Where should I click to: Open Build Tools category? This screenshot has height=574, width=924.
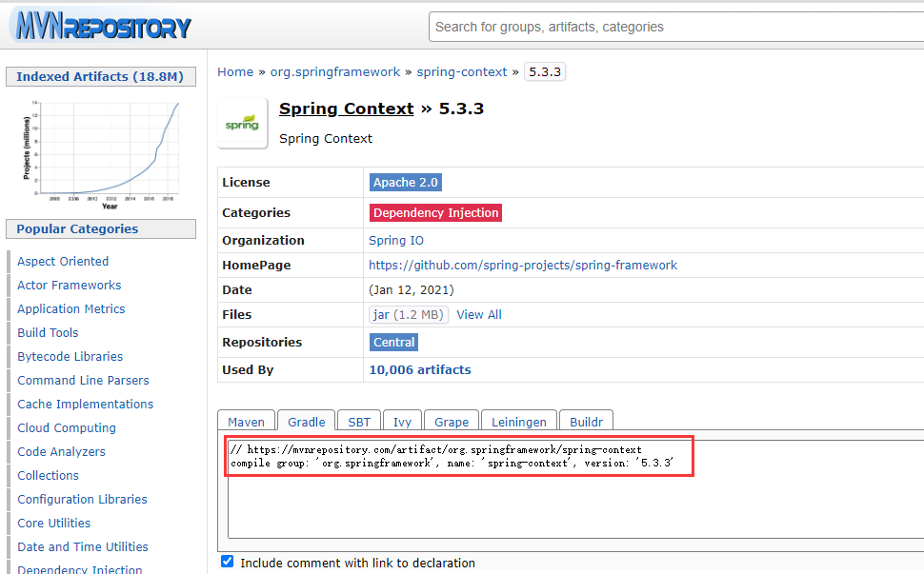[x=48, y=332]
